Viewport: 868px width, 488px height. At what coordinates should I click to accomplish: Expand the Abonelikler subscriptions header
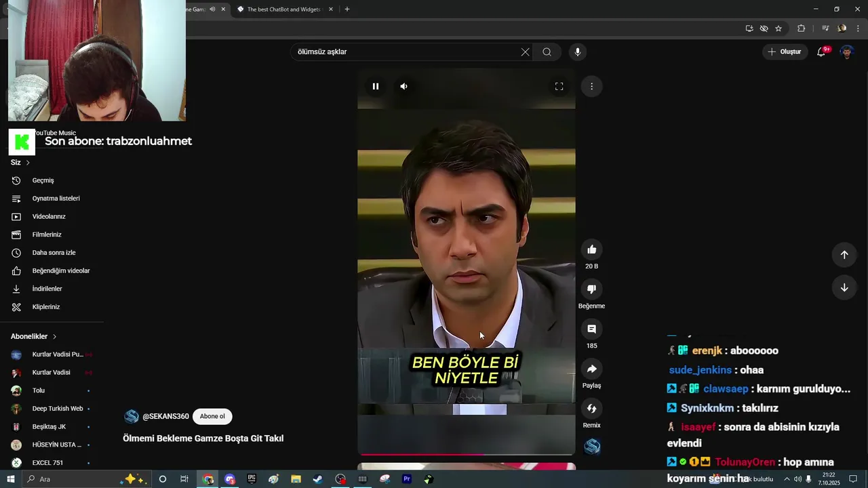pyautogui.click(x=33, y=337)
